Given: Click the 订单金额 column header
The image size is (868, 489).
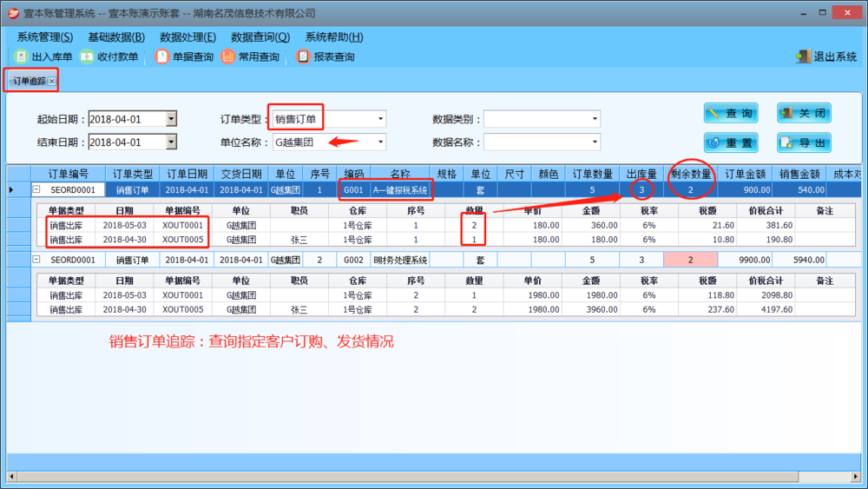Looking at the screenshot, I should [x=745, y=174].
